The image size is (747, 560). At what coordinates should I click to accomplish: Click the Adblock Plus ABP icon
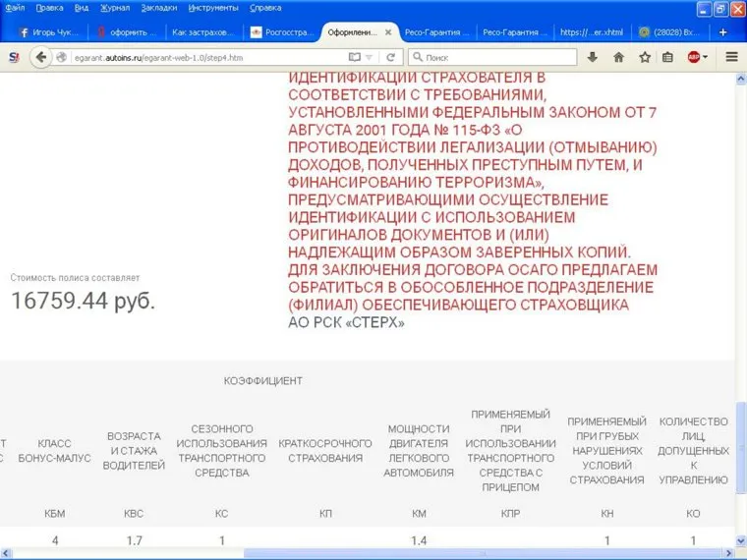tap(694, 57)
